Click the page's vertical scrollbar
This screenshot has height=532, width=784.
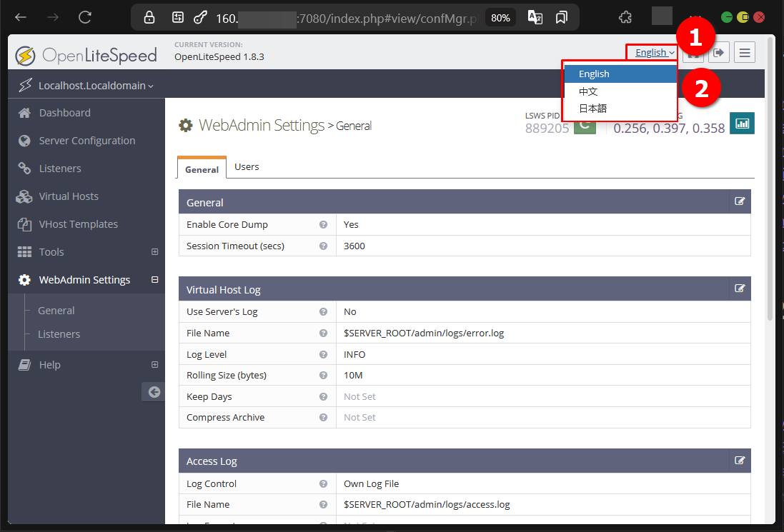pos(770,180)
